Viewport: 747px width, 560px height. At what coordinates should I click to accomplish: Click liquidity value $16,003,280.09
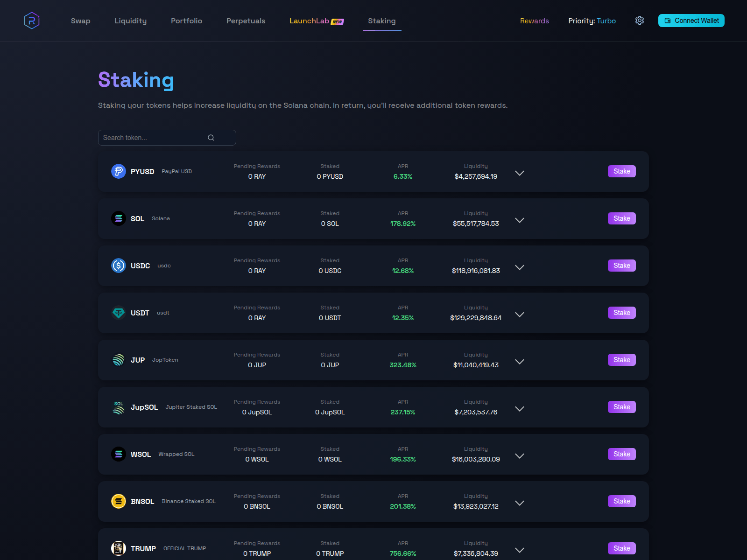(476, 459)
